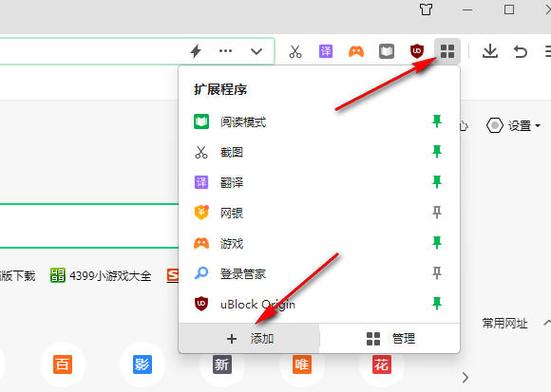The height and width of the screenshot is (392, 551).
Task: Click the 添加 add extension button
Action: point(249,339)
